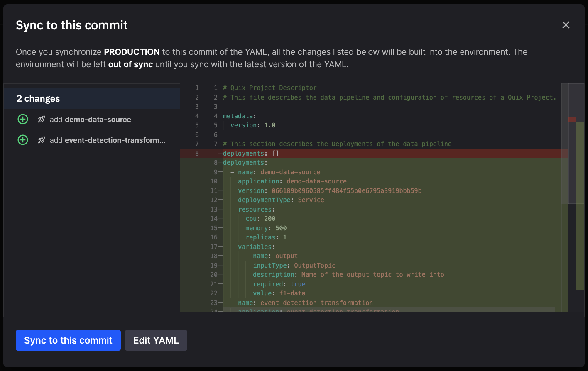Open the Edit YAML button
The height and width of the screenshot is (371, 588).
coord(156,340)
